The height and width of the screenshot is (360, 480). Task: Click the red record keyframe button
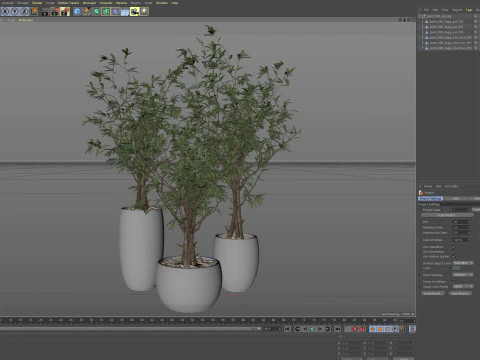pos(355,329)
